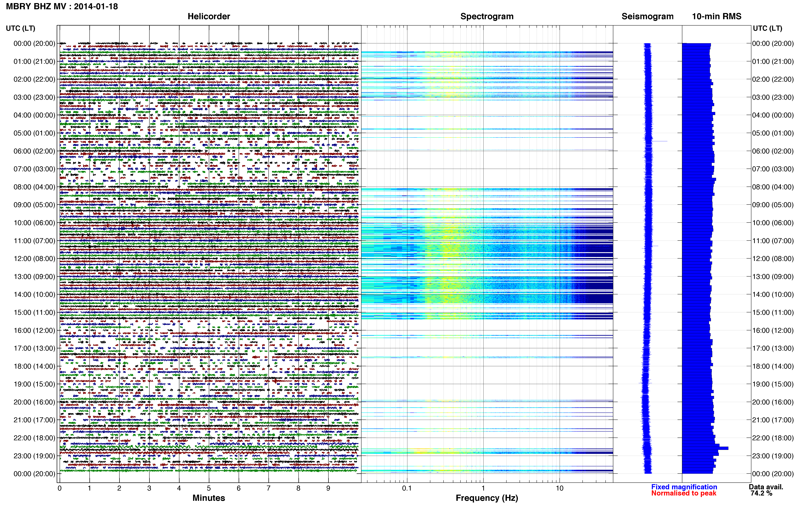Screen dimensions: 812x508
Task: Click '01:00 (21:00)' on the RMS-side time axis
Action: (x=773, y=62)
